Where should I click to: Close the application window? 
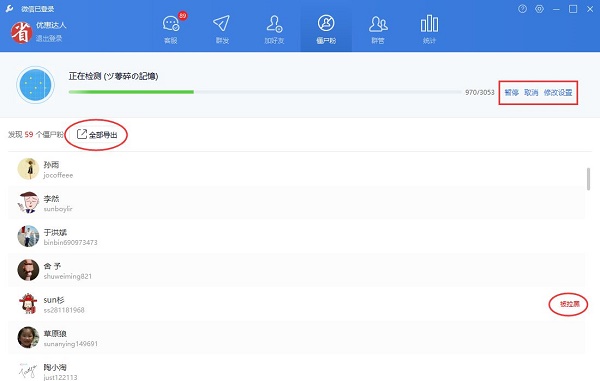(x=590, y=9)
